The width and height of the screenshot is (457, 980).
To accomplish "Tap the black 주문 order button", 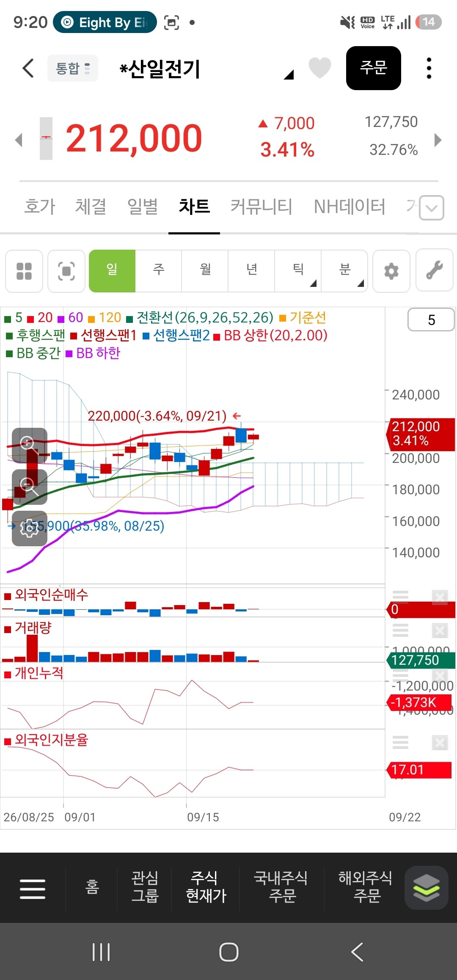I will pyautogui.click(x=374, y=68).
